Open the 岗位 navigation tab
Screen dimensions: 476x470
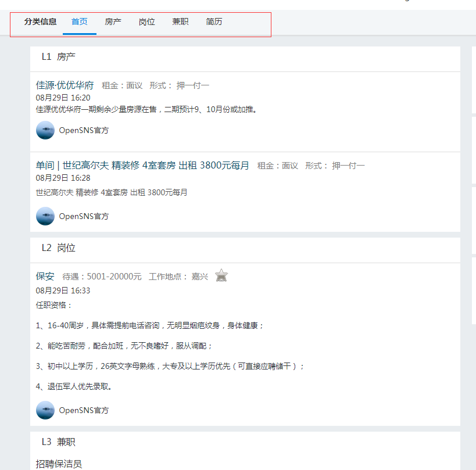click(x=146, y=22)
